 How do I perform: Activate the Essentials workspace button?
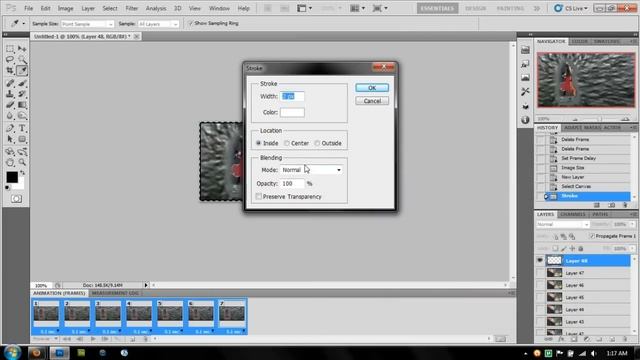tap(437, 8)
